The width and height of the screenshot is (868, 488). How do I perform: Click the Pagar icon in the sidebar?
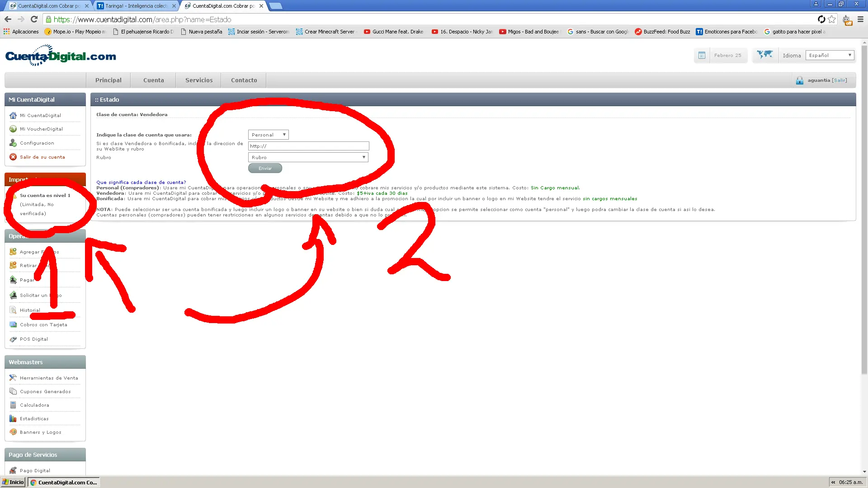pos(13,280)
